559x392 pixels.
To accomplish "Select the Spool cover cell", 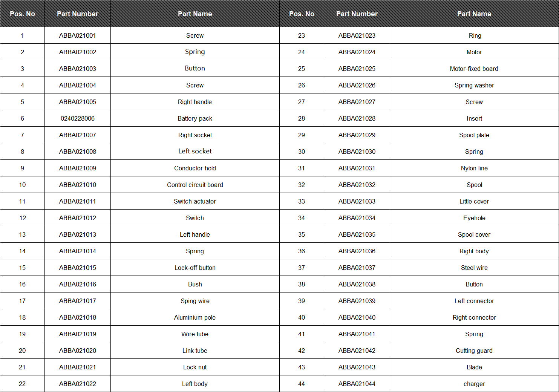I will (474, 234).
